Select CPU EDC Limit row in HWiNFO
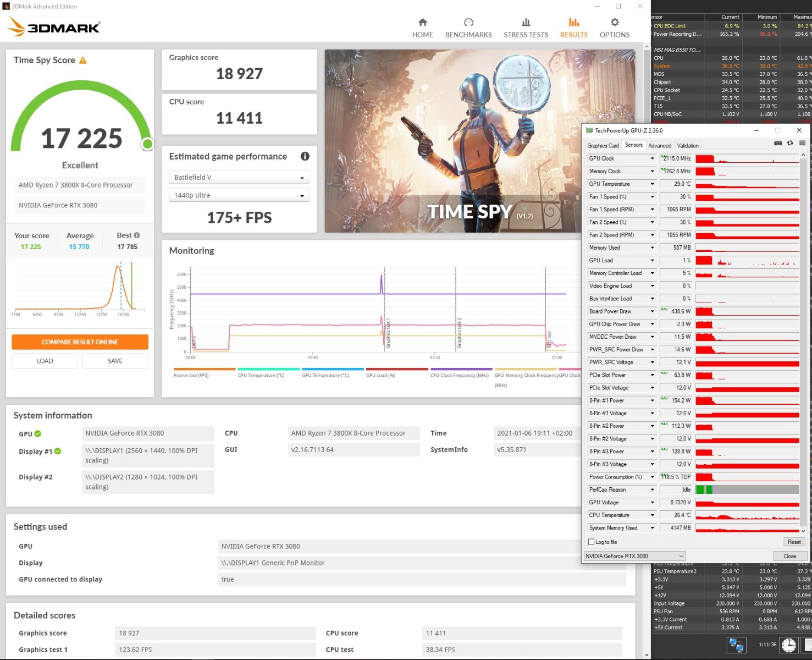 [731, 26]
